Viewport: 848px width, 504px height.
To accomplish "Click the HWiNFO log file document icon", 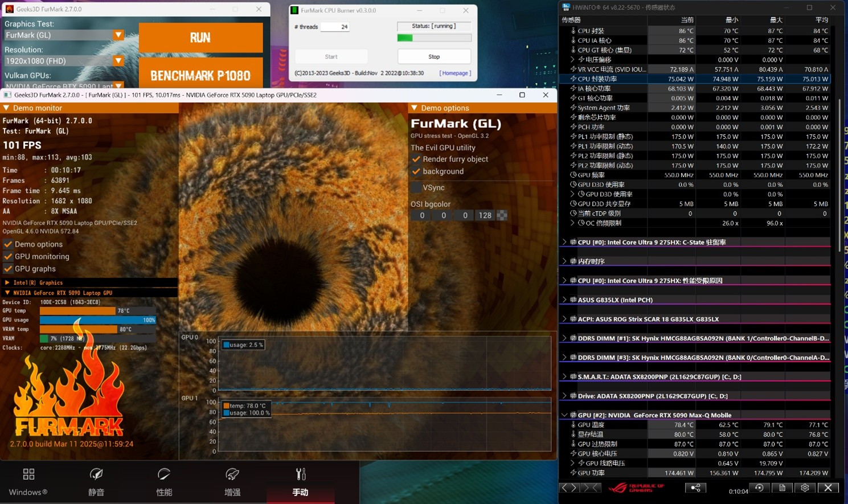I will click(x=782, y=488).
